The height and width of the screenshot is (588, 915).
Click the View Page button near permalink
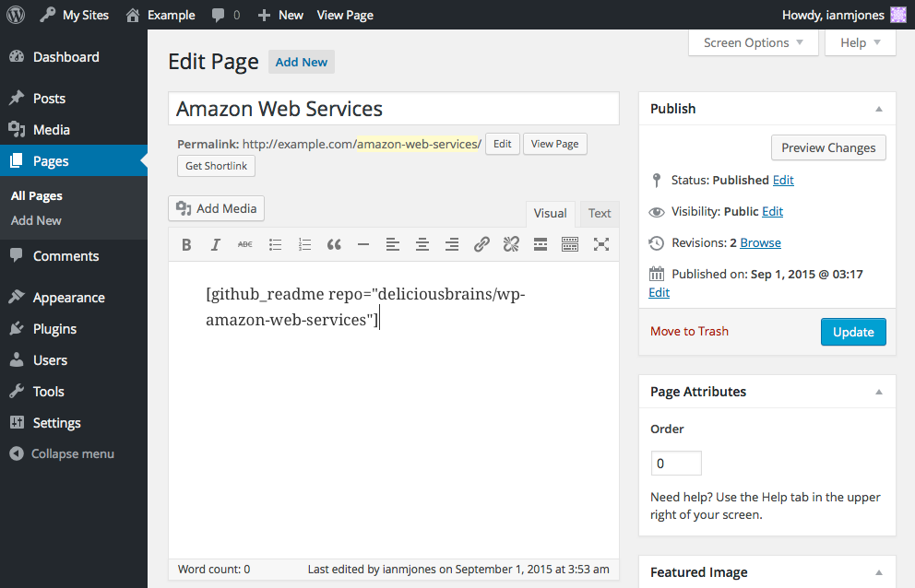point(555,144)
